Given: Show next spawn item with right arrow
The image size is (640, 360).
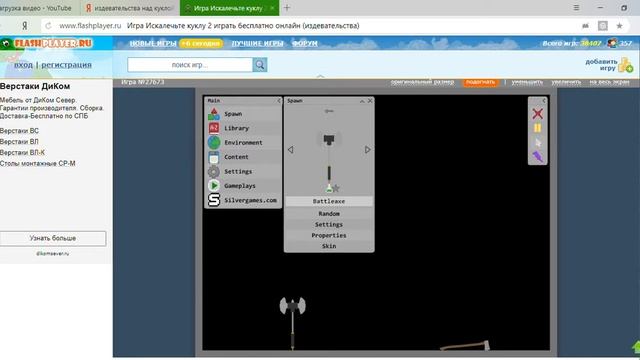Looking at the screenshot, I should click(x=367, y=150).
